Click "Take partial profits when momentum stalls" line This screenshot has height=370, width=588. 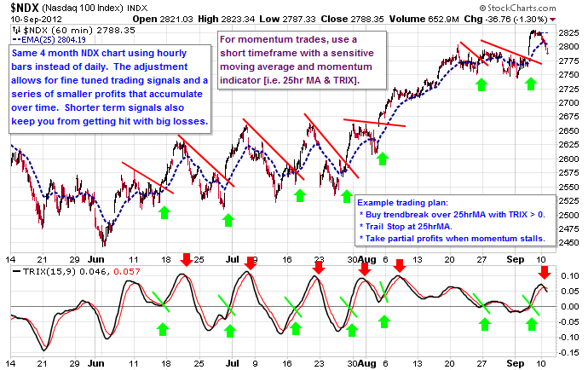(453, 239)
